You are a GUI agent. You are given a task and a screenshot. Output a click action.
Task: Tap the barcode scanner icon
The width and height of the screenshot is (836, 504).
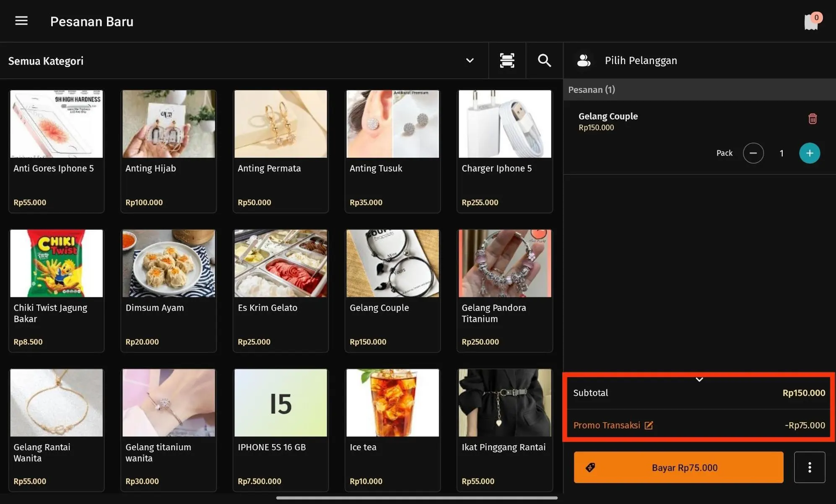coord(507,61)
